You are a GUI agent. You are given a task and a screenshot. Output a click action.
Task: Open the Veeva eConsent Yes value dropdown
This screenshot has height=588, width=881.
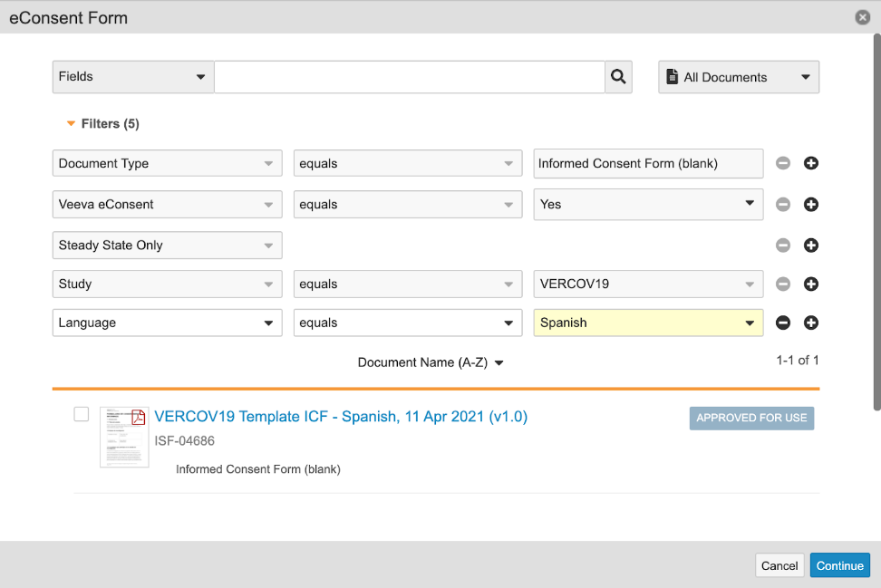click(x=648, y=205)
